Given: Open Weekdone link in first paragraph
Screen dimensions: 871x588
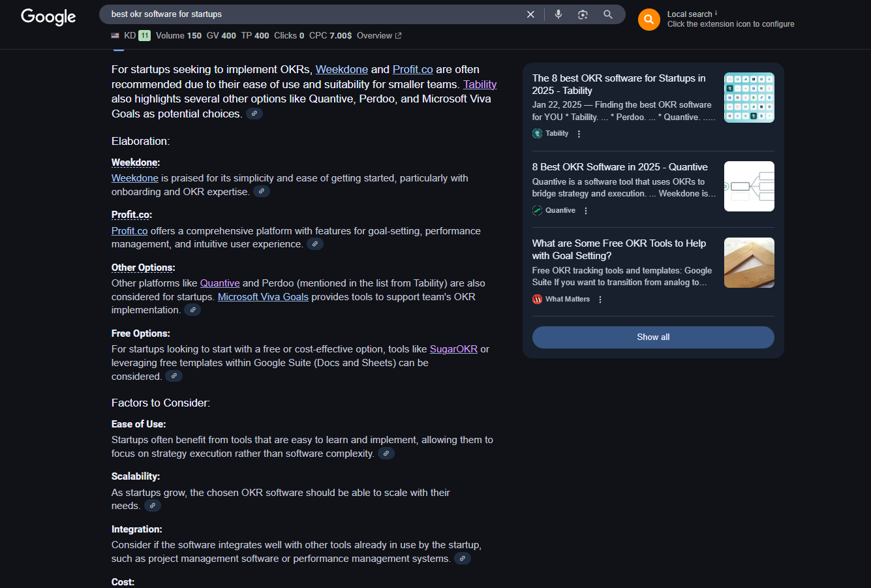Looking at the screenshot, I should pos(342,69).
